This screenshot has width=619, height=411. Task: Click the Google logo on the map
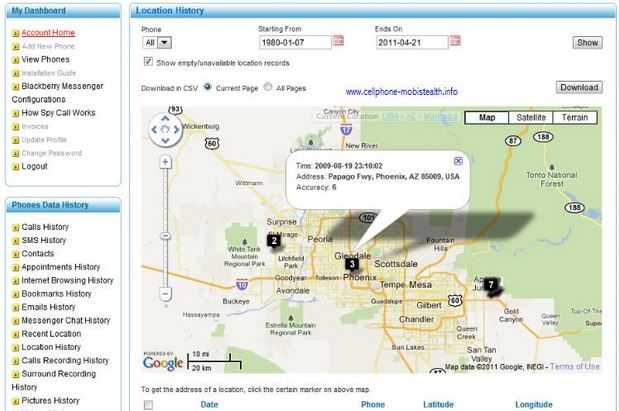163,363
